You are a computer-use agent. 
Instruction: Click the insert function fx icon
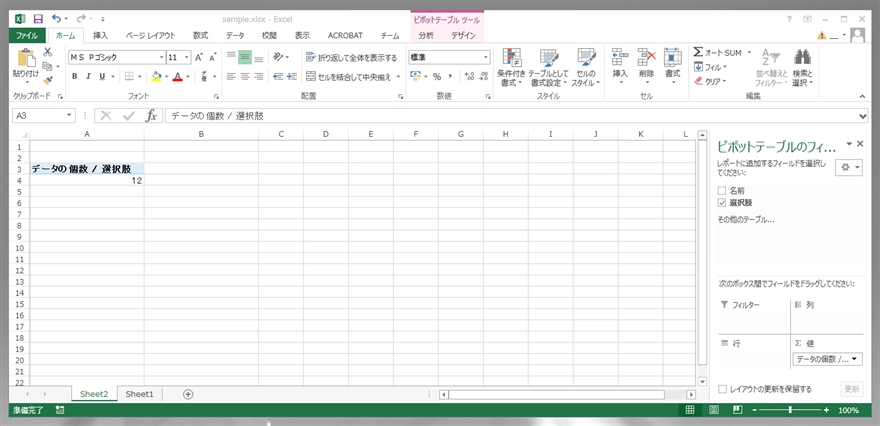pyautogui.click(x=151, y=116)
